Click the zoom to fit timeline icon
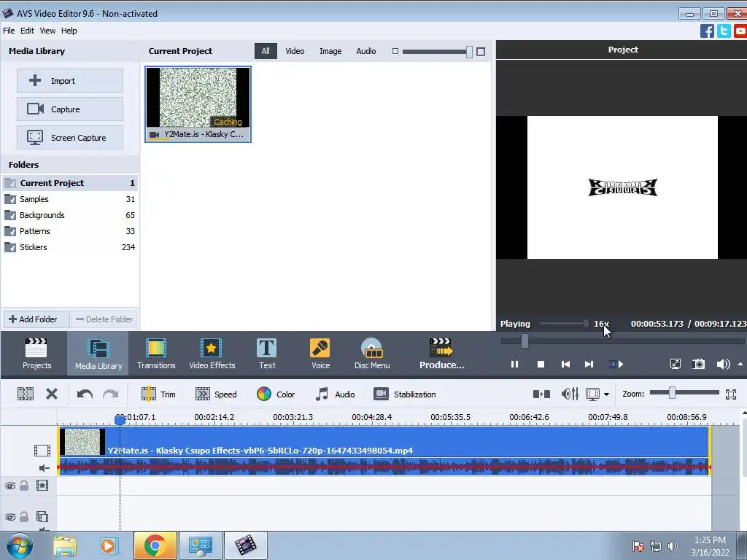The height and width of the screenshot is (560, 747). (731, 394)
